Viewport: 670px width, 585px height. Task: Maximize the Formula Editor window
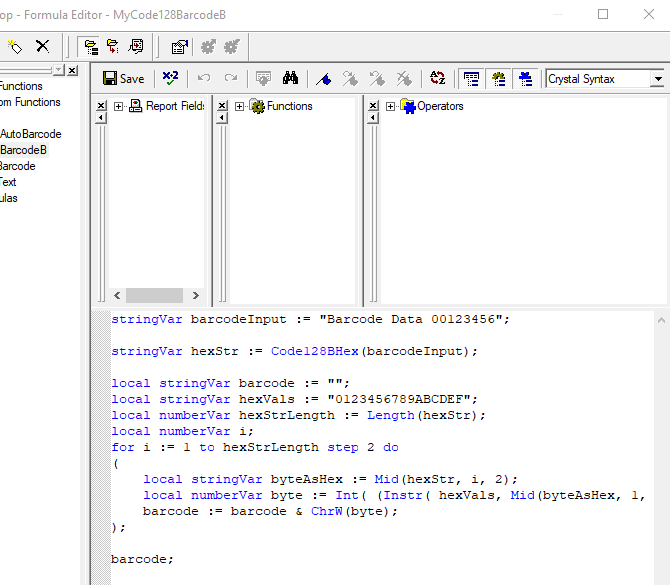(603, 15)
